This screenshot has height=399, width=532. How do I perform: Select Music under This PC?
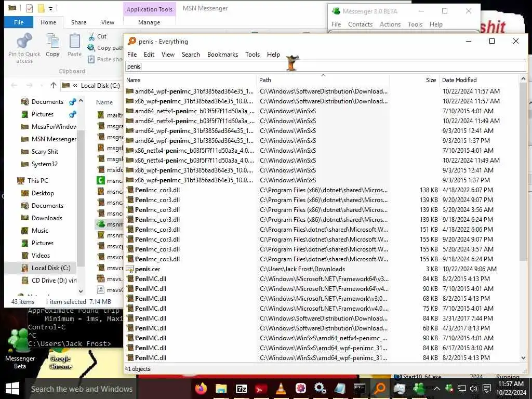[x=40, y=231]
